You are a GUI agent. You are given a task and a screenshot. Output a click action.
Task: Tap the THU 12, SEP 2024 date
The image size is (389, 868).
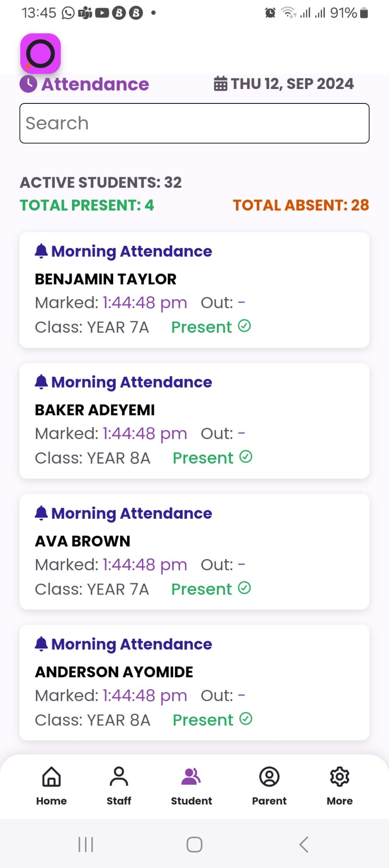pyautogui.click(x=292, y=83)
